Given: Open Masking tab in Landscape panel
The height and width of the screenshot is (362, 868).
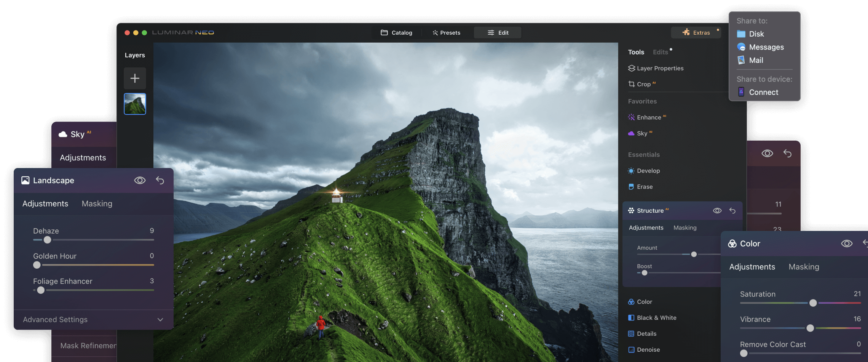Looking at the screenshot, I should (97, 203).
